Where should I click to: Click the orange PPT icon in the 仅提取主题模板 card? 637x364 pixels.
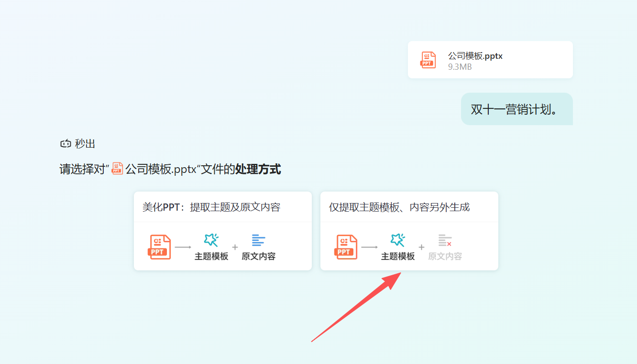(346, 247)
